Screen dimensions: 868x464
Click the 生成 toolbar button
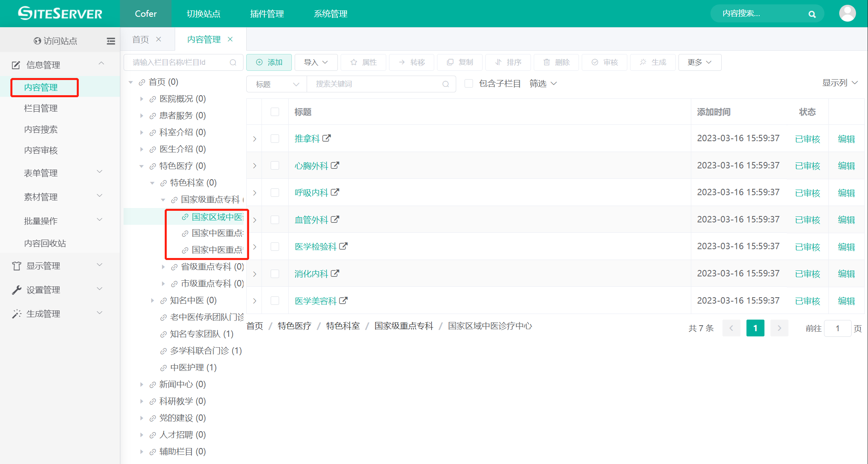(653, 62)
